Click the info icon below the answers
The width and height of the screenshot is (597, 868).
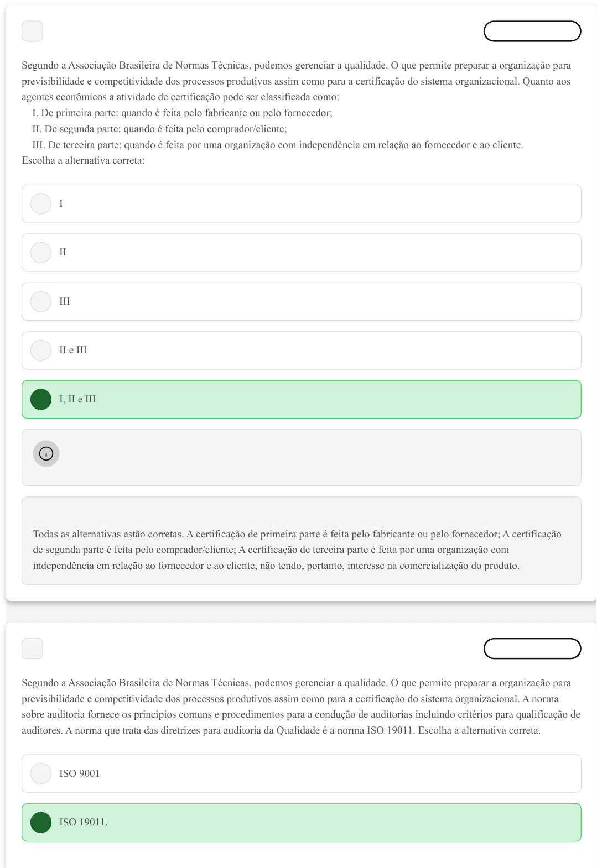pyautogui.click(x=46, y=453)
